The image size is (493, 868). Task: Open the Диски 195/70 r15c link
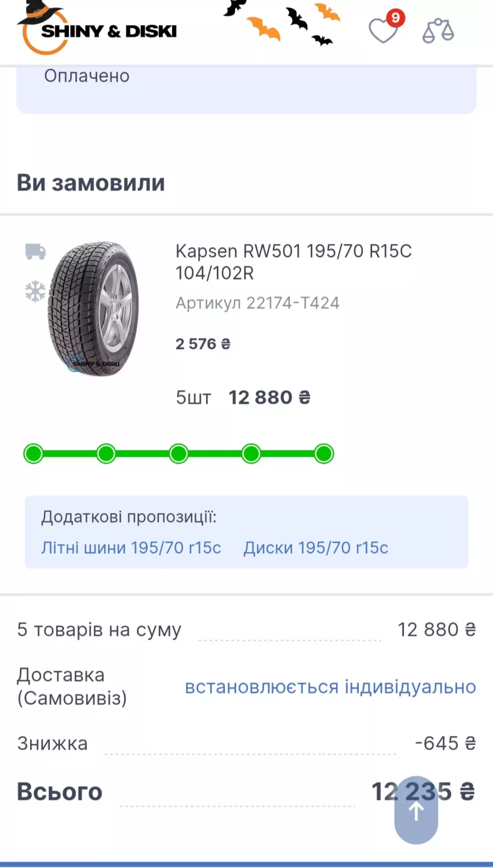click(316, 548)
